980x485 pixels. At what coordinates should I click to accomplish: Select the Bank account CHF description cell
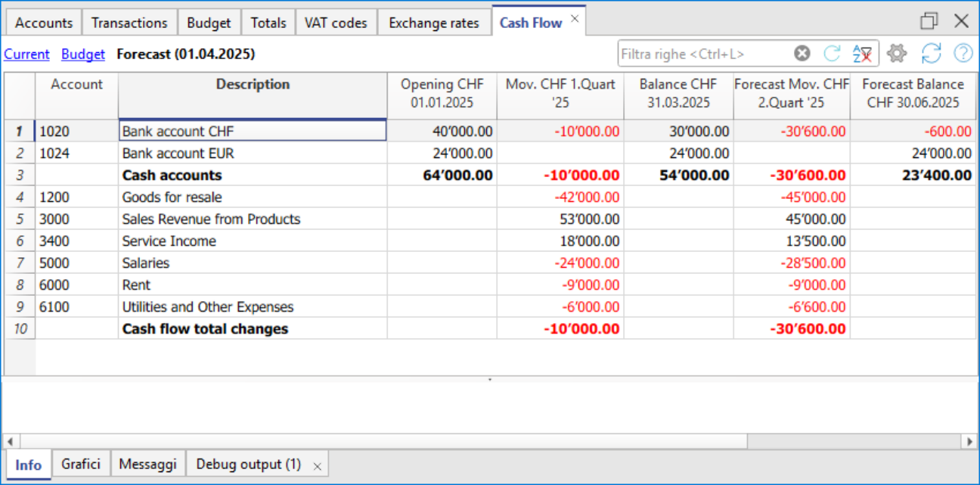click(253, 130)
